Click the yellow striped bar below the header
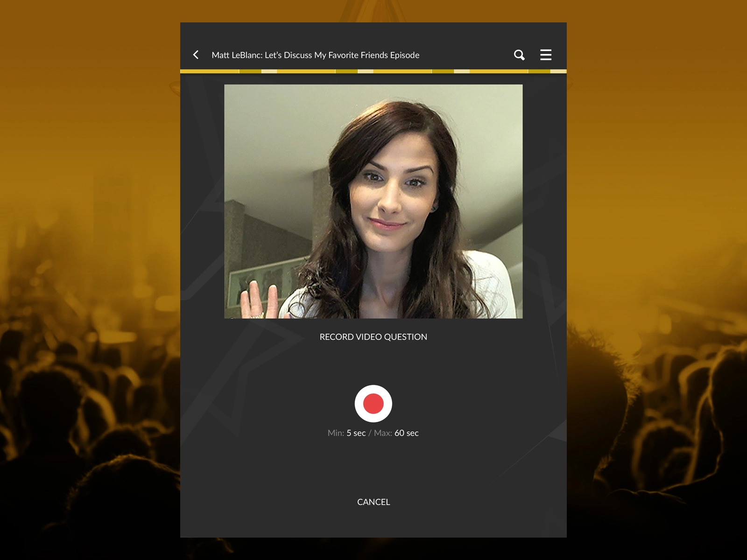 (x=373, y=71)
